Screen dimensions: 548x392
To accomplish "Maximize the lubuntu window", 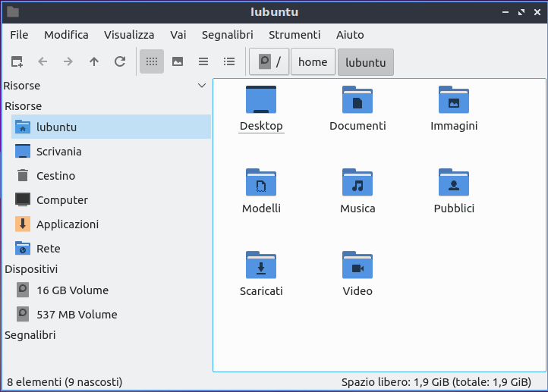I will [521, 12].
